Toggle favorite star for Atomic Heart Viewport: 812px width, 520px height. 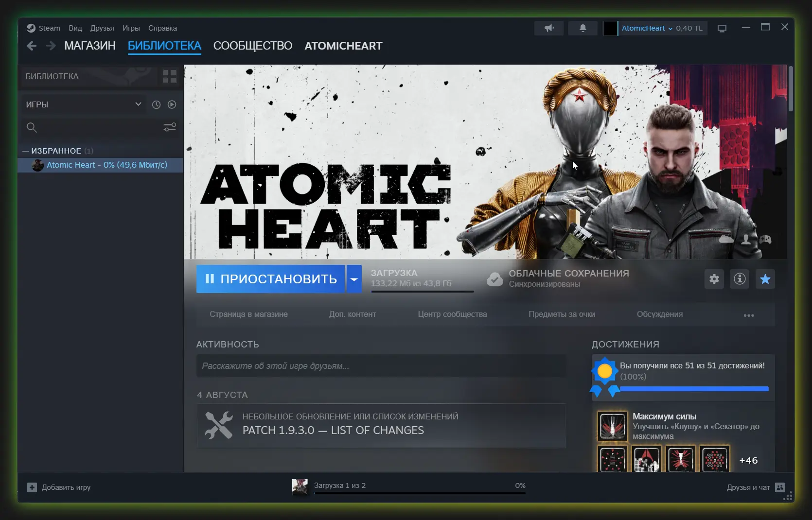click(x=765, y=279)
